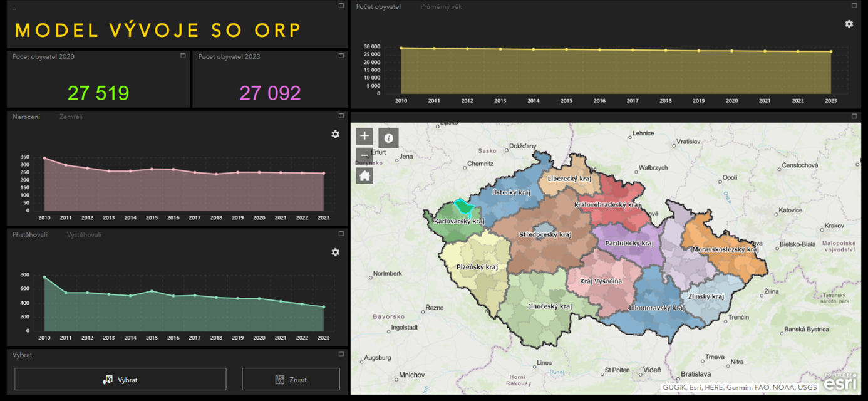The image size is (868, 401).
Task: Open the map info panel
Action: [x=388, y=138]
